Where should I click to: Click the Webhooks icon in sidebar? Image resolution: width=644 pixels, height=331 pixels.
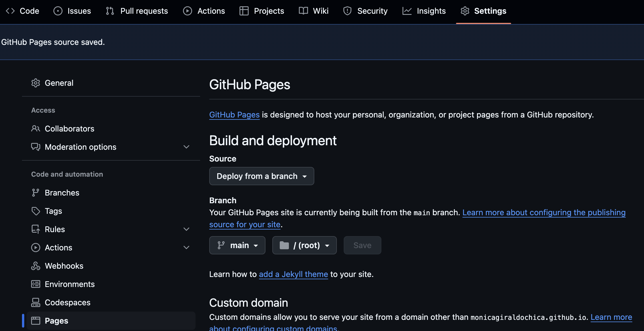35,266
